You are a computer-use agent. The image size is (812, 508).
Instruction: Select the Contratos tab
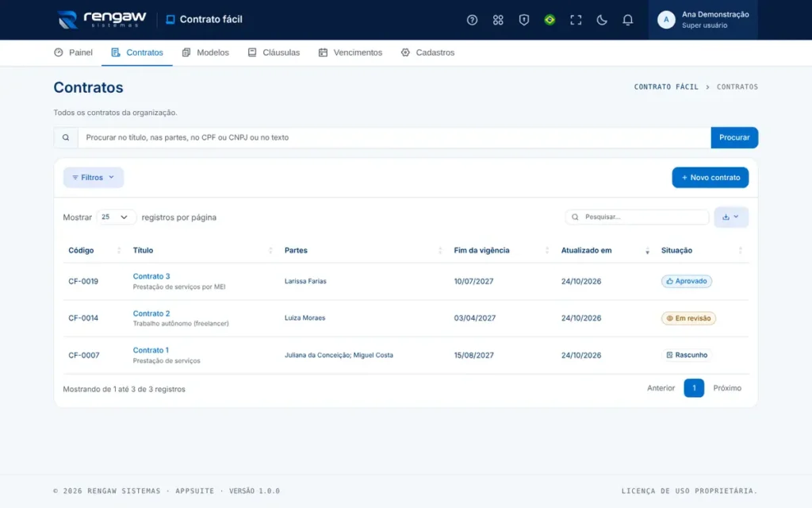tap(136, 52)
